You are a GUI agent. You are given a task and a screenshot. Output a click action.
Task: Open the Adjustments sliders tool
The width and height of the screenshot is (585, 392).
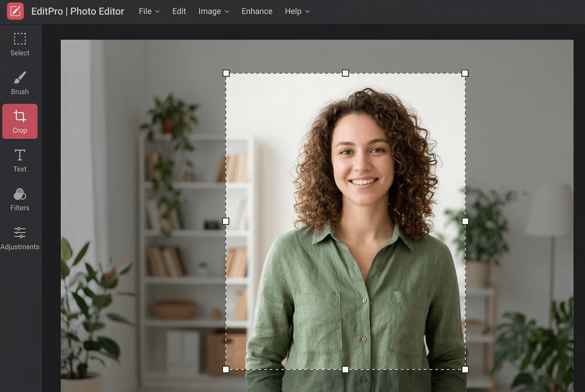tap(20, 238)
